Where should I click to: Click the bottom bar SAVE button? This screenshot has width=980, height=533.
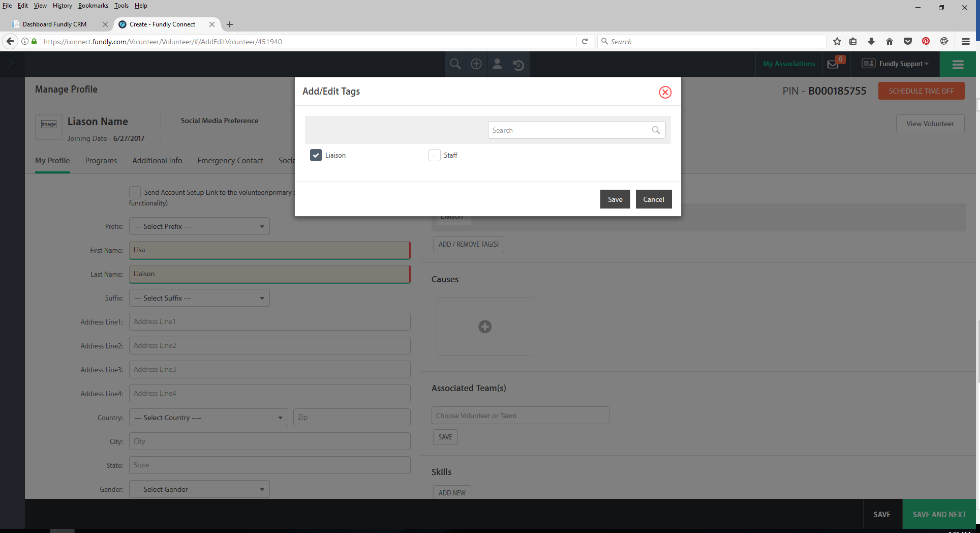pos(882,515)
